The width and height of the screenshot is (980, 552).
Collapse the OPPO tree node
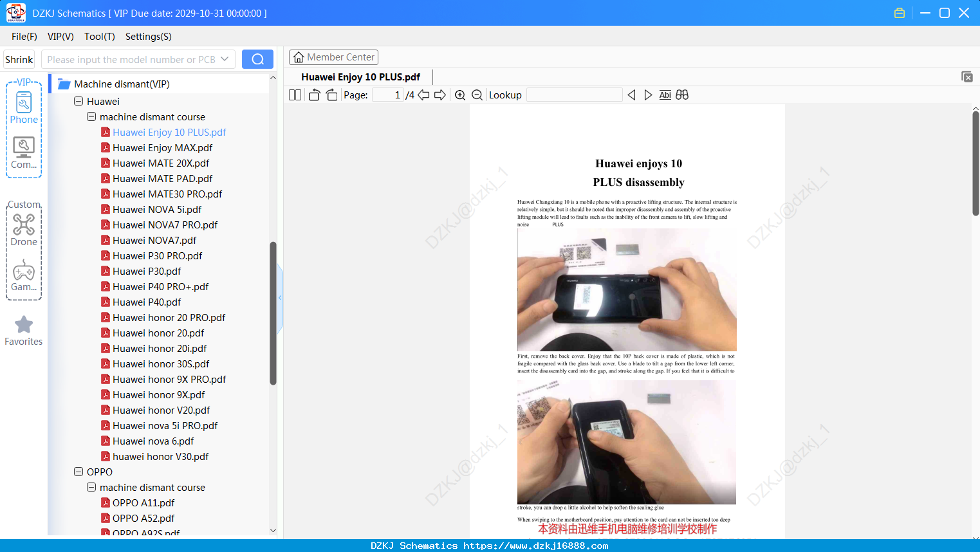[x=79, y=472]
